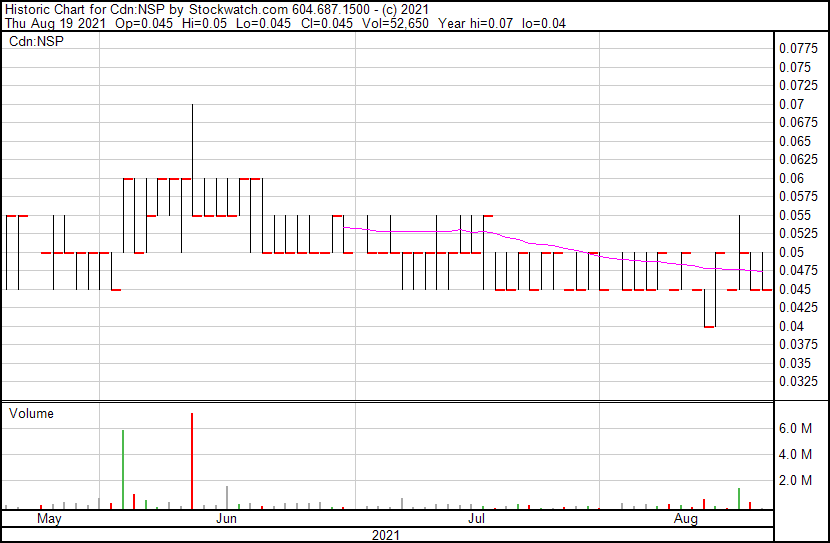The height and width of the screenshot is (543, 830).
Task: Click the tall green volume bar
Action: tap(123, 469)
